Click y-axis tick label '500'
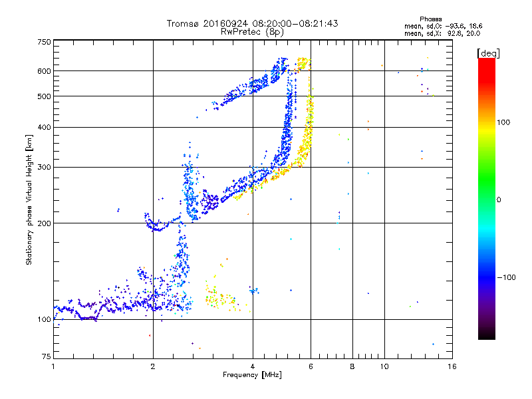 point(44,96)
